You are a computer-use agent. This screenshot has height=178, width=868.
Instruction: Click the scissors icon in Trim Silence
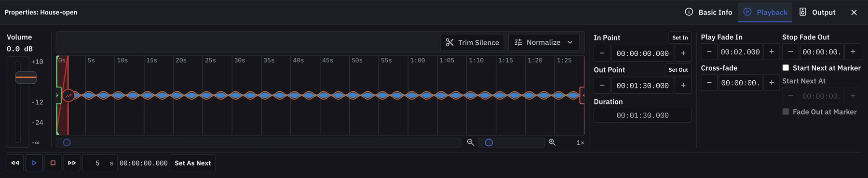pos(449,42)
